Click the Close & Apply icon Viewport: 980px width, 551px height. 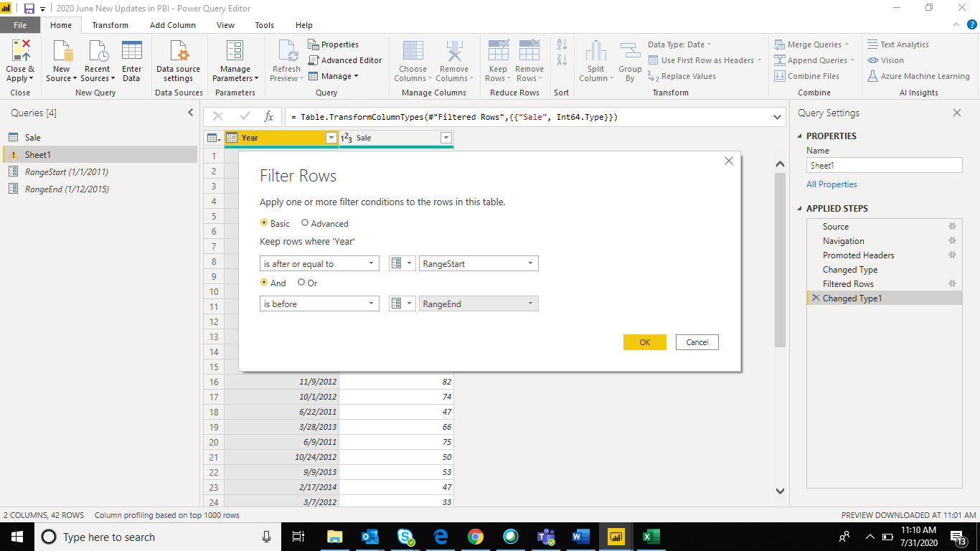click(x=21, y=51)
